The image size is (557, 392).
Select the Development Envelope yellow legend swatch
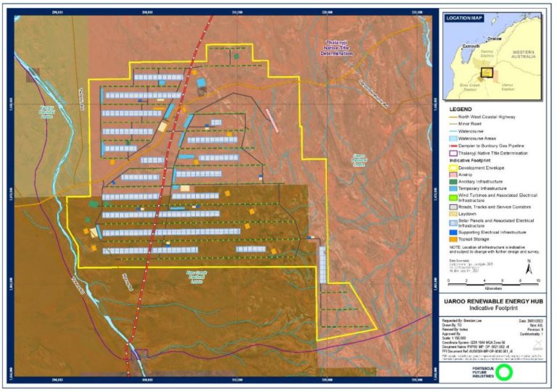(453, 167)
